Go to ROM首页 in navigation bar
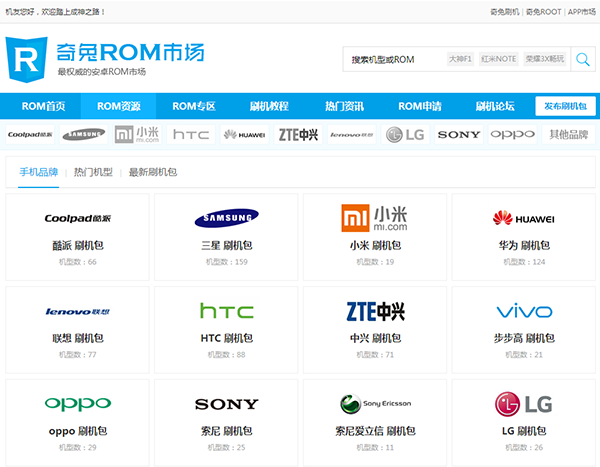600x467 pixels. (x=43, y=106)
